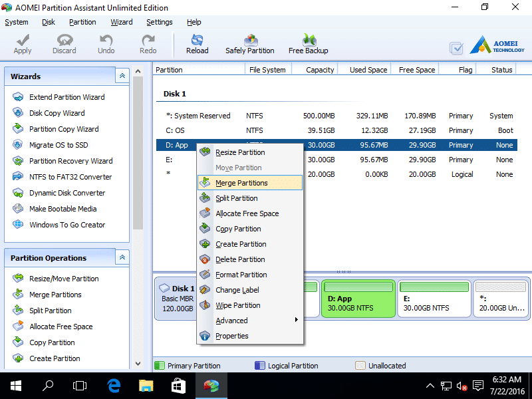
Task: Open the Windows To Go Creator
Action: (x=59, y=225)
